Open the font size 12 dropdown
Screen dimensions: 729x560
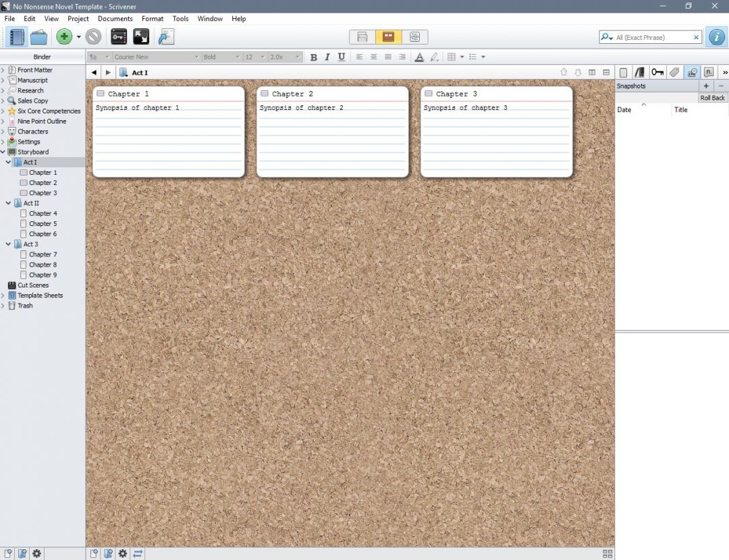point(254,57)
